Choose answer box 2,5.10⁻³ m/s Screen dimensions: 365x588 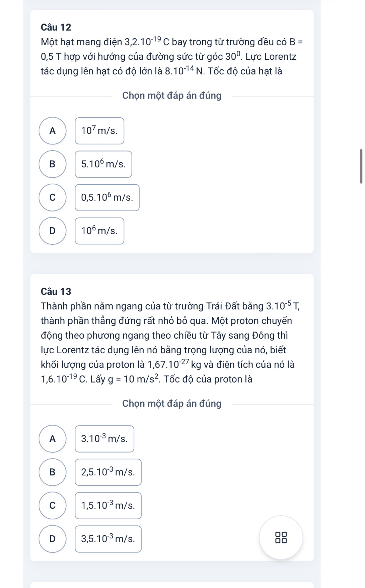tap(108, 472)
